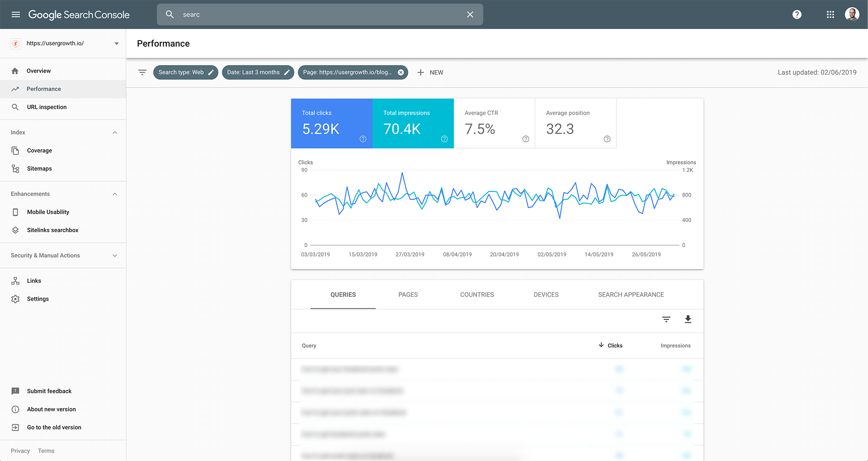The width and height of the screenshot is (868, 461).
Task: Click pencil icon on Date chip
Action: click(287, 72)
